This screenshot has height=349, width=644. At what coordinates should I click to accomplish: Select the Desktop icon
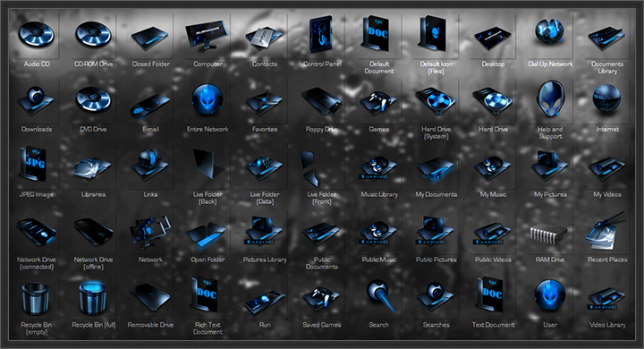pos(493,38)
